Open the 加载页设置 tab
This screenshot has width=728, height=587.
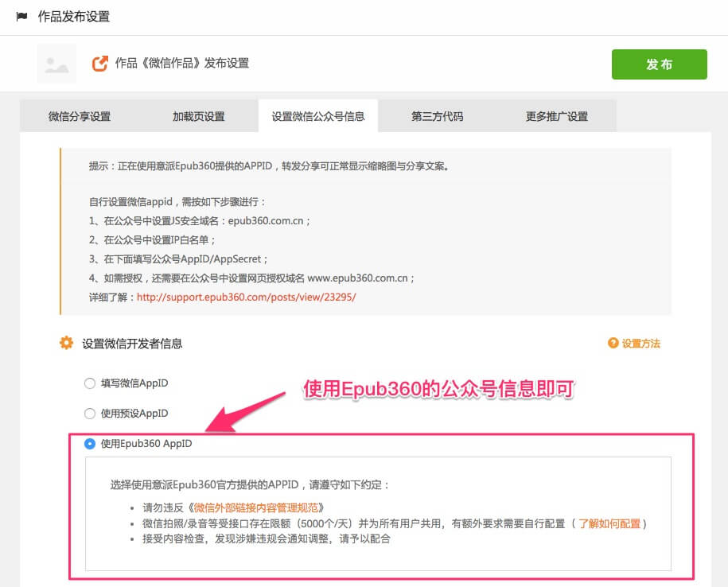pos(199,116)
